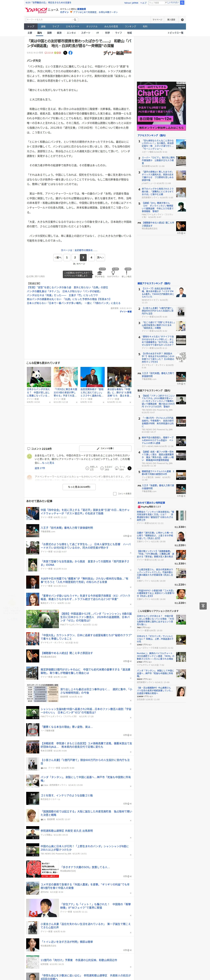Open page 1 of the article
This screenshot has height=980, width=210.
(x=67, y=258)
